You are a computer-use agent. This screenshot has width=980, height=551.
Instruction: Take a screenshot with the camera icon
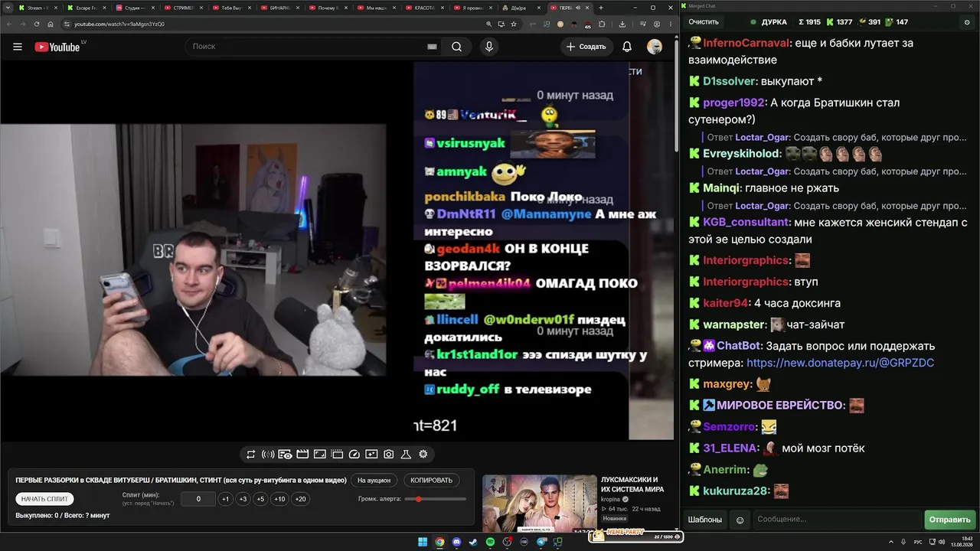pos(389,455)
